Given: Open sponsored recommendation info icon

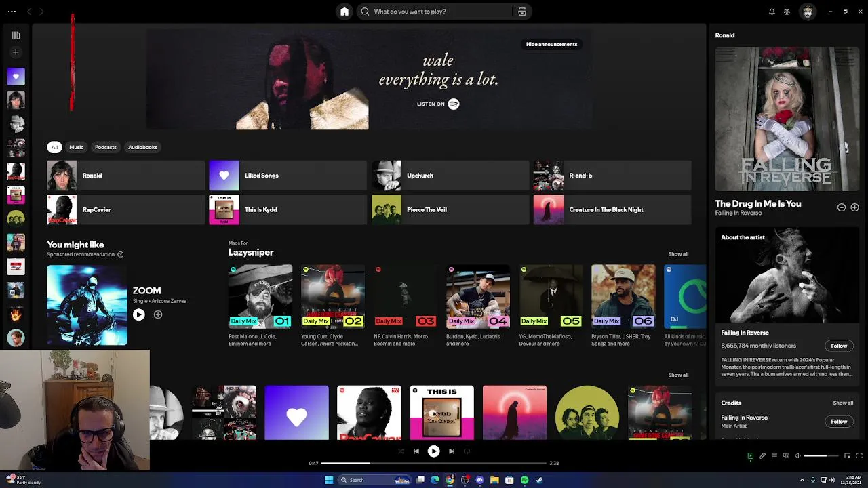Looking at the screenshot, I should 121,255.
